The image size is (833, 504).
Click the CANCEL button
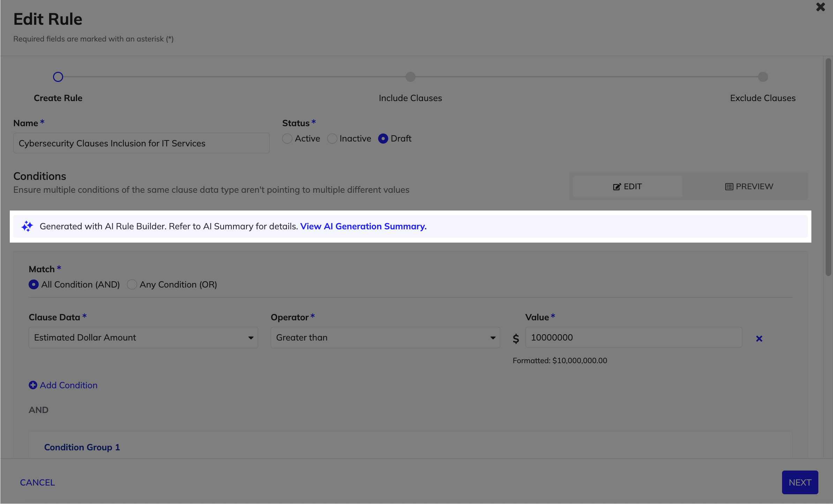(x=37, y=482)
